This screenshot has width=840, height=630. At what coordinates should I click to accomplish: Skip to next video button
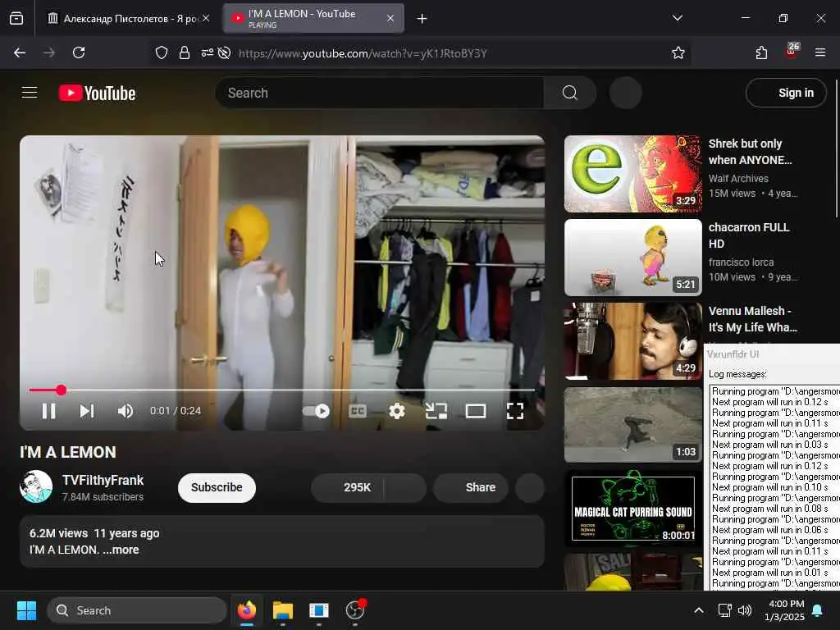(87, 412)
